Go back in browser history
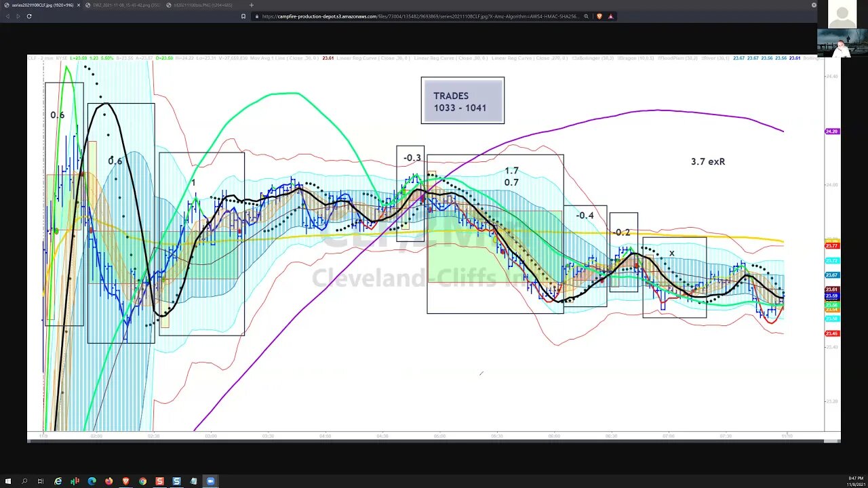Screen dimensions: 868x488 [x=7, y=16]
